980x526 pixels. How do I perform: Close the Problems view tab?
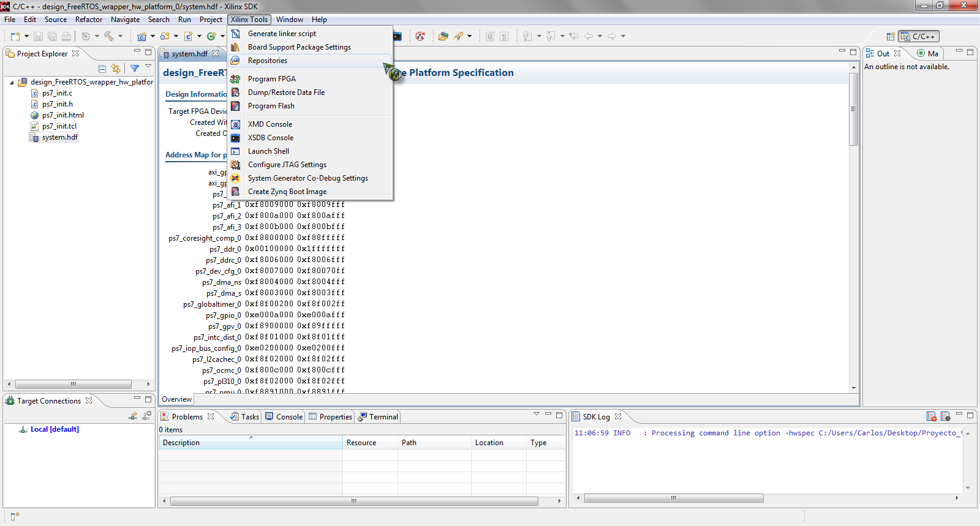tap(211, 416)
